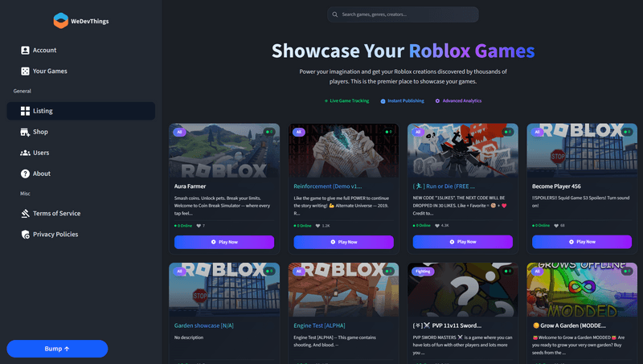Click the Listing grid icon
Image resolution: width=643 pixels, height=364 pixels.
25,111
